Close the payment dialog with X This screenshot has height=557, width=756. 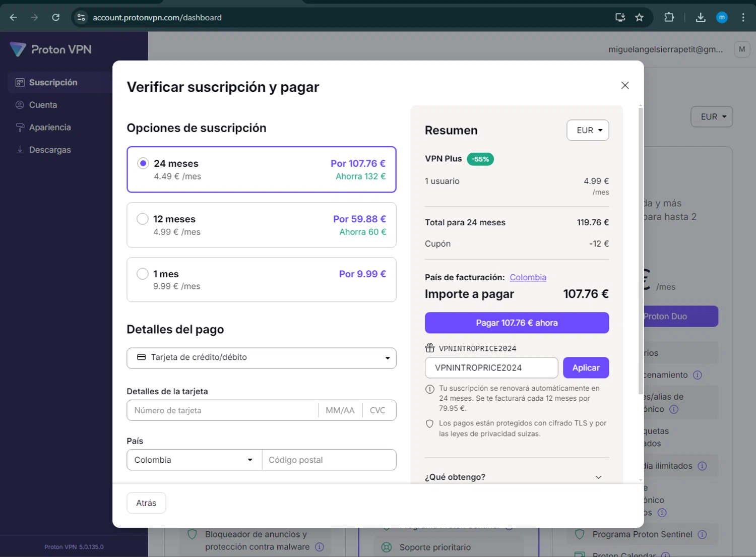[625, 85]
